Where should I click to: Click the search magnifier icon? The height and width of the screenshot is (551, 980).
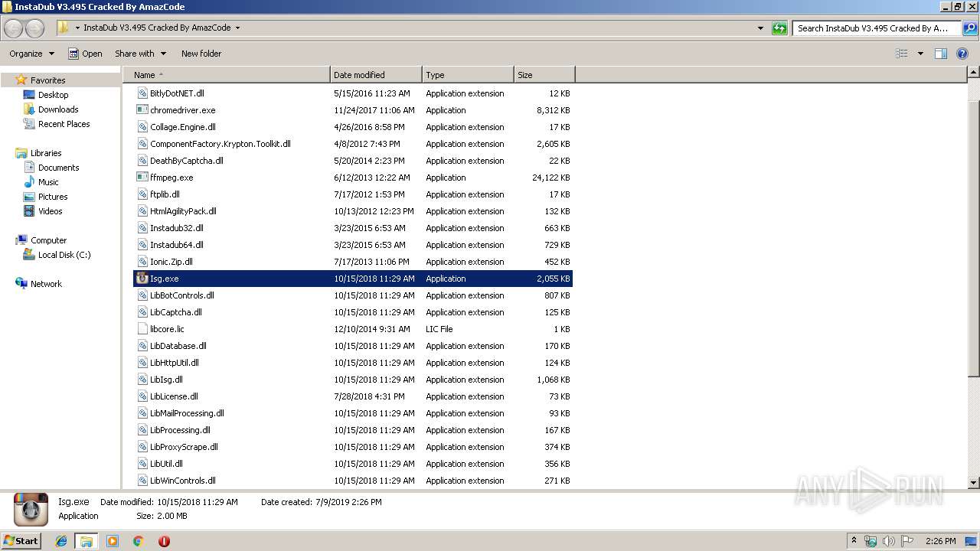969,28
